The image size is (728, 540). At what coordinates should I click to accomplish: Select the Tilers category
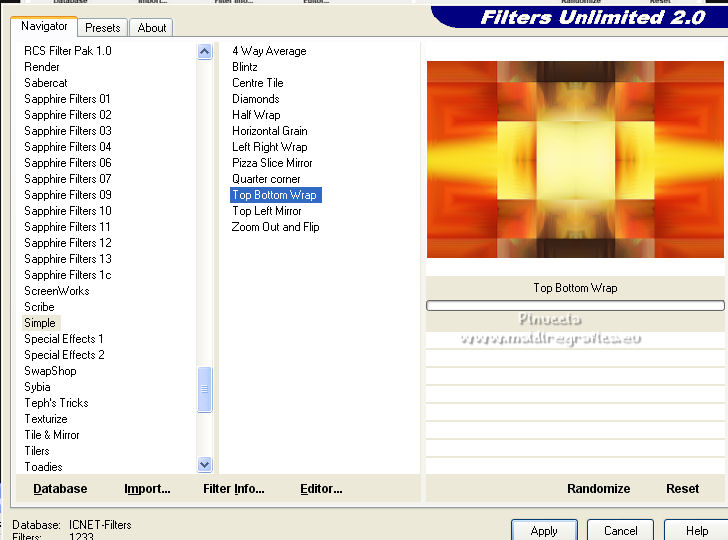point(37,451)
